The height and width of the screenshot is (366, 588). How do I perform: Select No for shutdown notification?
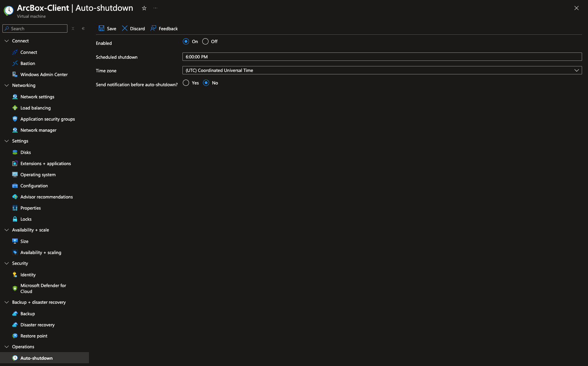(x=206, y=83)
